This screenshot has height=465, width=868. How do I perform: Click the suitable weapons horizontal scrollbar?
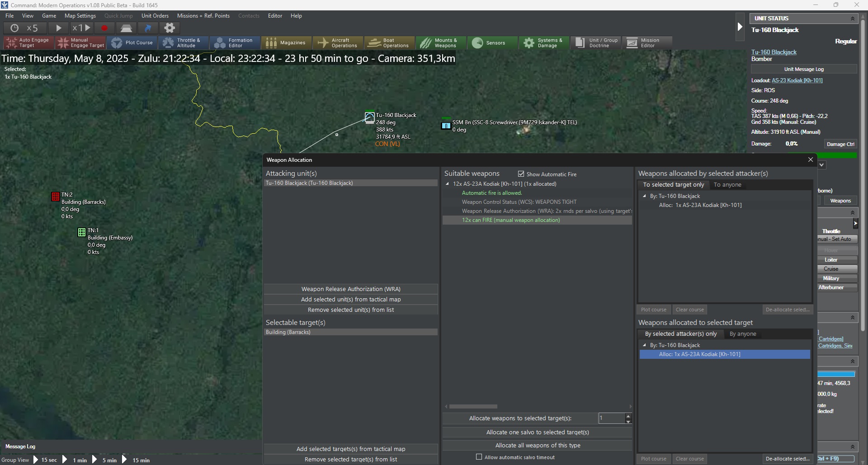point(473,407)
